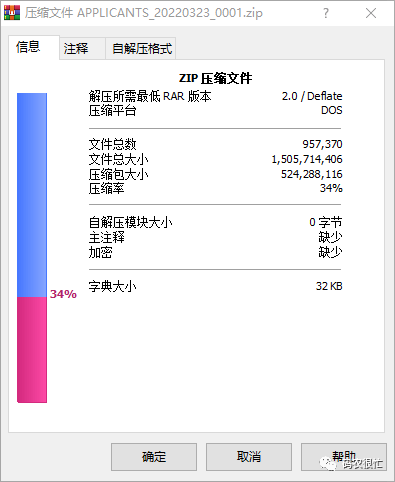This screenshot has height=482, width=395.
Task: Click the pink 34% ratio label
Action: pyautogui.click(x=63, y=294)
